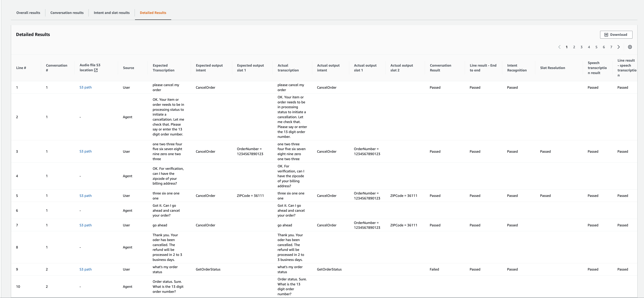Open S3 path link for line 3
Screen dimensions: 644x298
(x=86, y=151)
